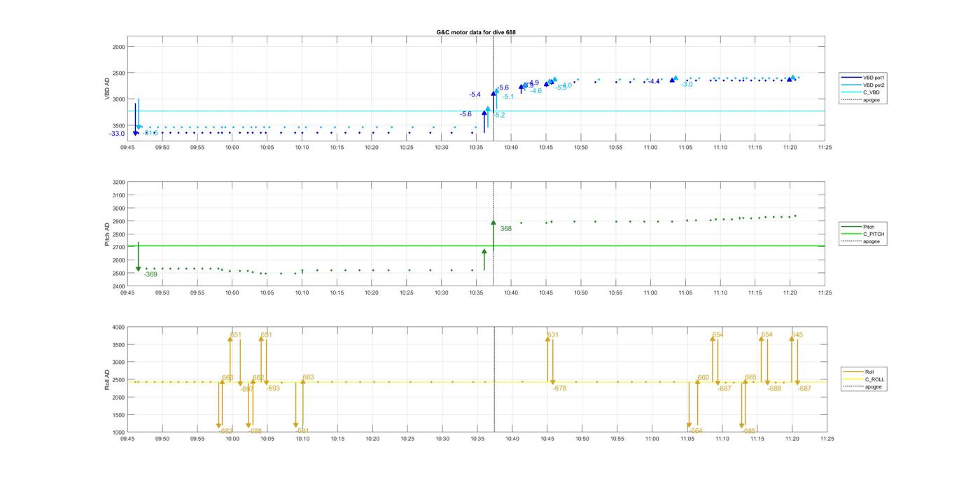Click the "1000" tick on Roll axis
Viewport: 980px width, 485px height.
pyautogui.click(x=118, y=433)
